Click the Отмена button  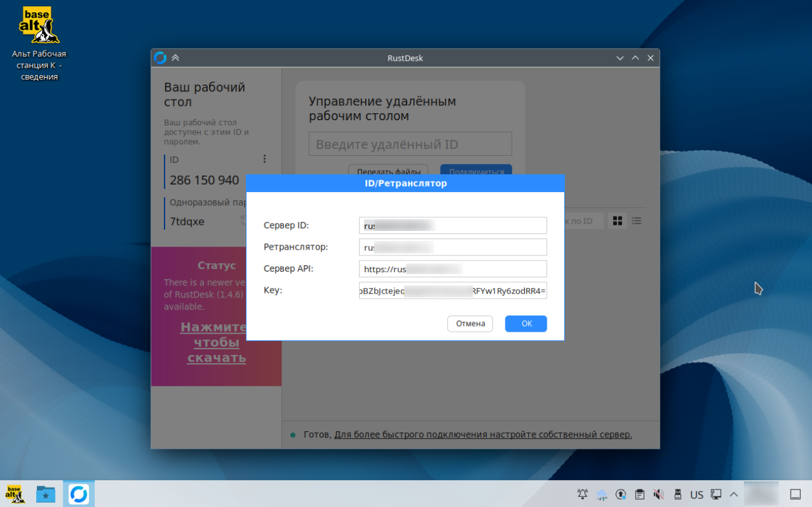470,324
